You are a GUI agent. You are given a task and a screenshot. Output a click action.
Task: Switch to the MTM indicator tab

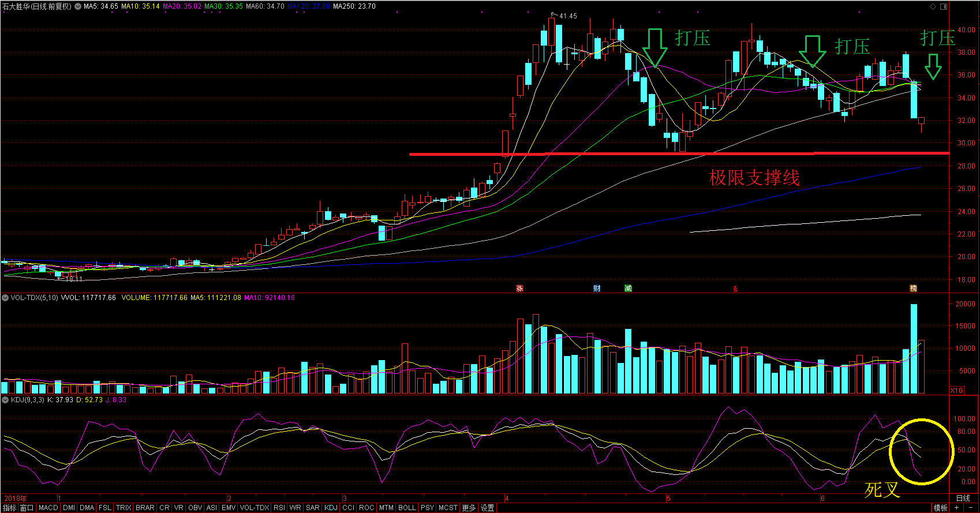pos(387,508)
